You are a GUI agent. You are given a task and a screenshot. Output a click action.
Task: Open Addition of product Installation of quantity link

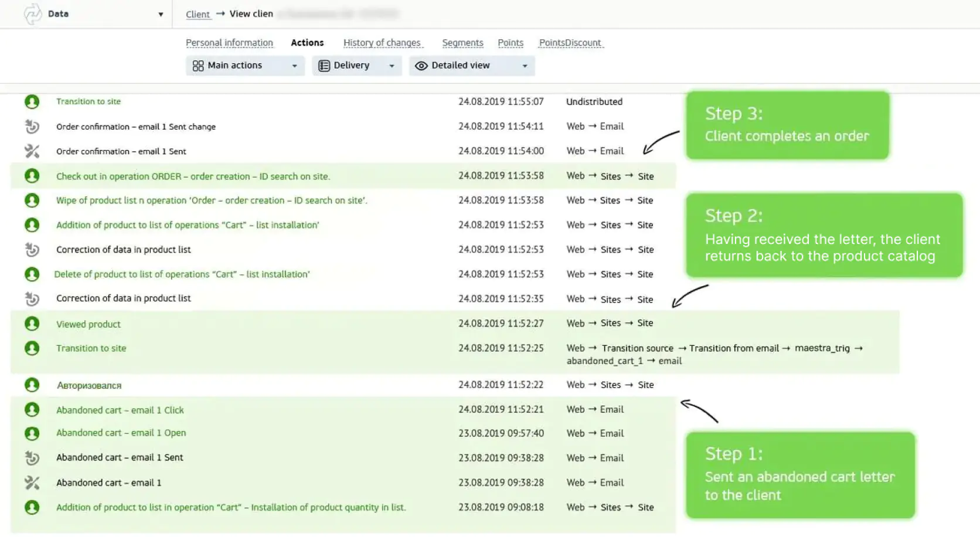tap(231, 508)
